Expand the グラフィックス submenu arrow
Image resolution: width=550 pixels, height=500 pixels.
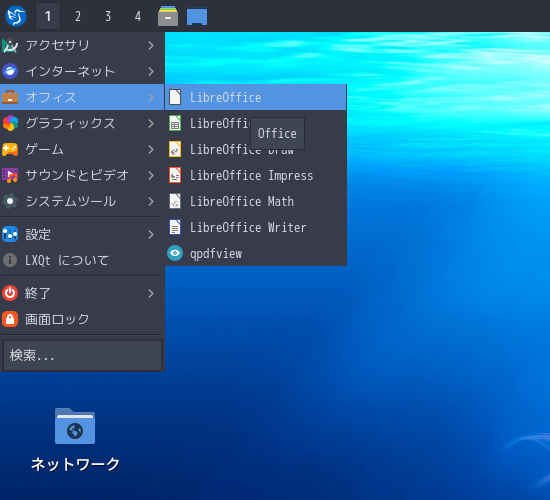click(151, 123)
